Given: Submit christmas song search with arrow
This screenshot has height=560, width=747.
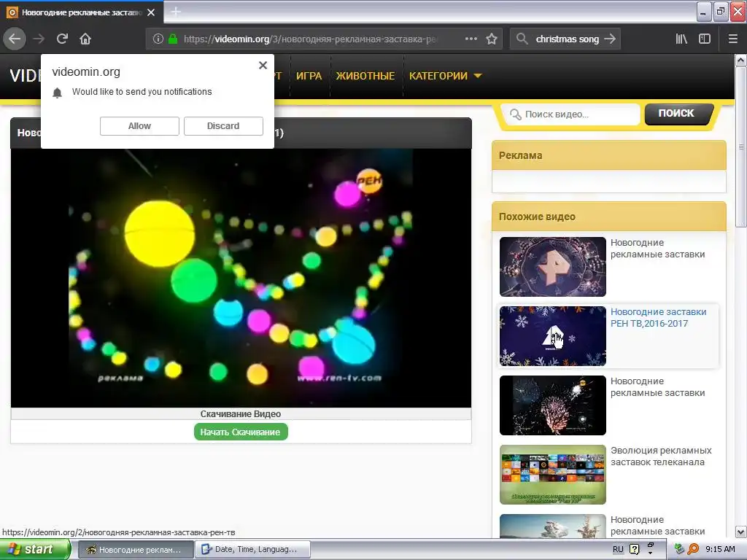Looking at the screenshot, I should [610, 39].
